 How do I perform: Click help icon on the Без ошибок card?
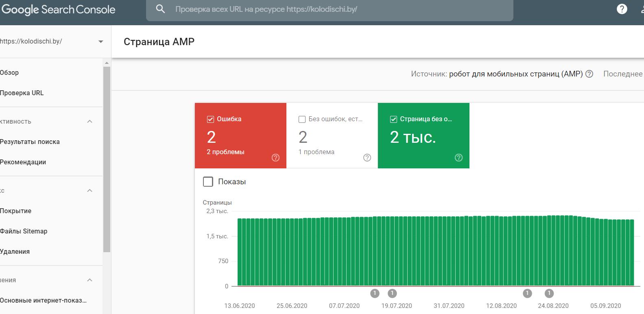[367, 158]
